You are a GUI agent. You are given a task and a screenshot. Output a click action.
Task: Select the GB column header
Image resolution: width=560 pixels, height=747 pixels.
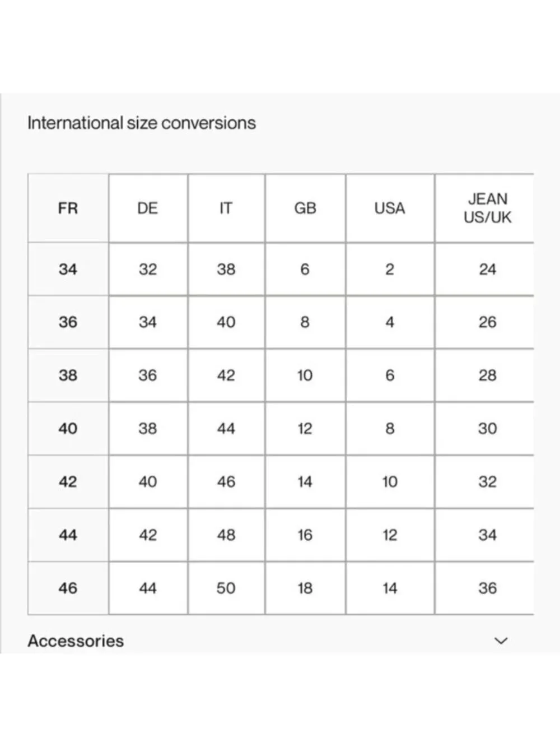(305, 208)
